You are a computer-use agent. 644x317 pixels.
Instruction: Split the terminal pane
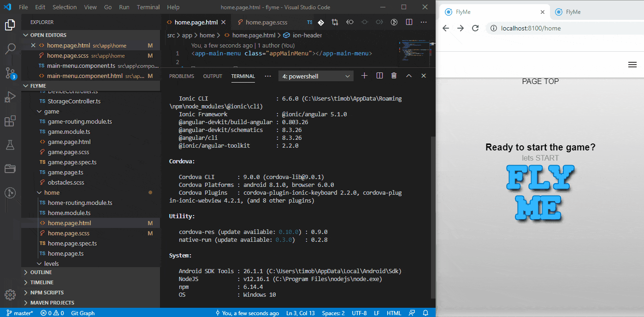(x=379, y=76)
